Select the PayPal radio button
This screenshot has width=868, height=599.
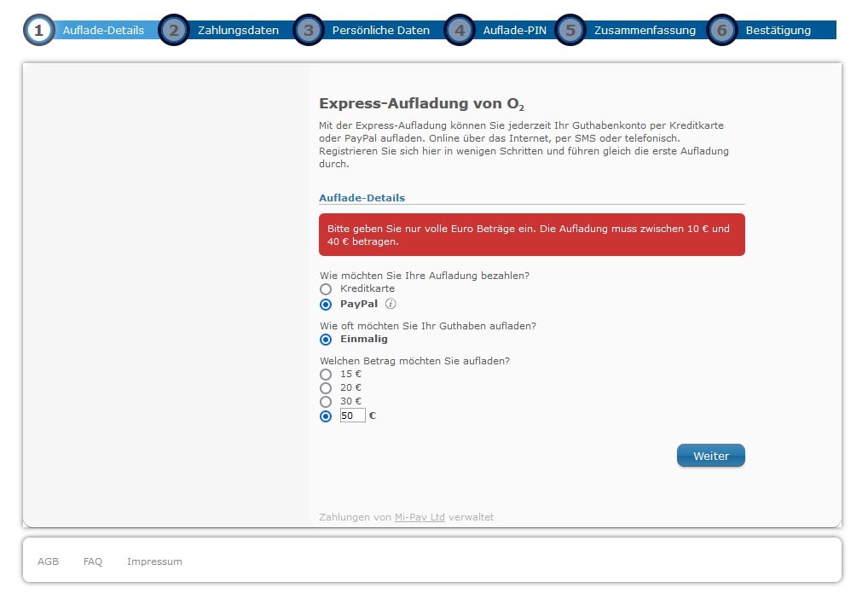(x=326, y=305)
